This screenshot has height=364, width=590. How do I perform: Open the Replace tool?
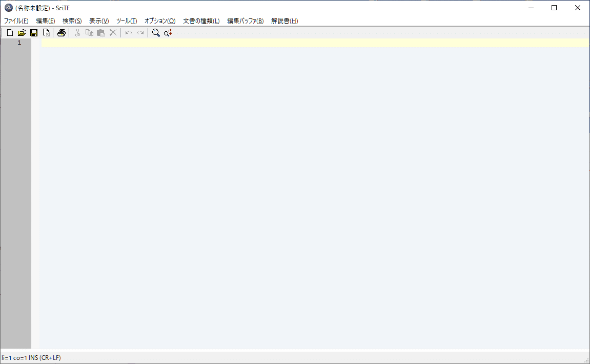pyautogui.click(x=167, y=32)
